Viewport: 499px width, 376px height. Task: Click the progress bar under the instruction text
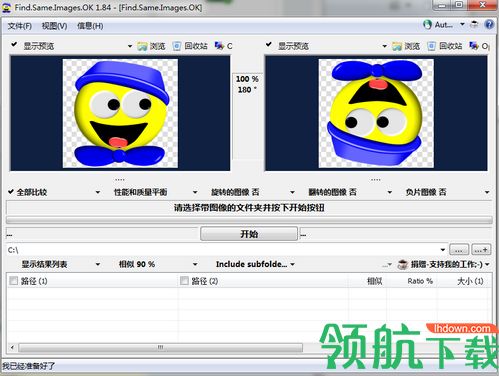coord(249,220)
